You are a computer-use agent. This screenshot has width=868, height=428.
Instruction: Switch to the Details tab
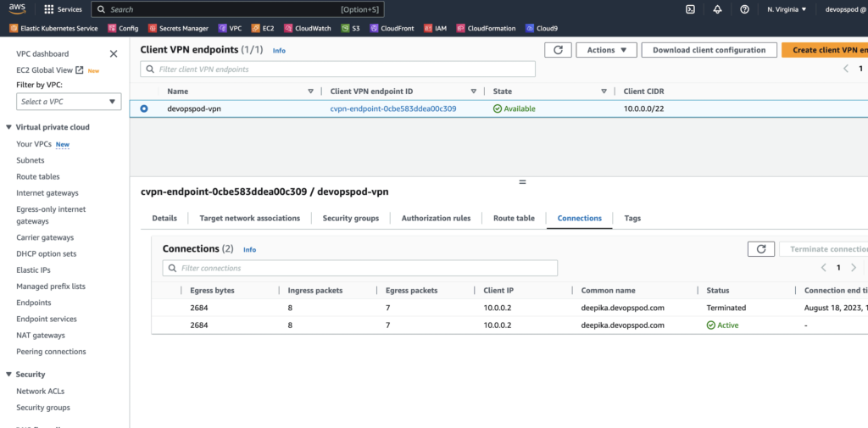[164, 218]
